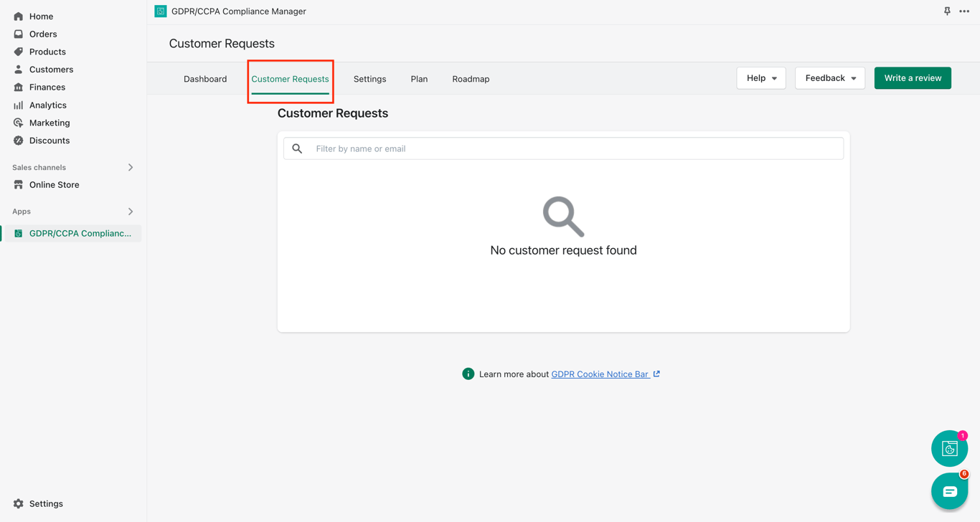The height and width of the screenshot is (522, 980).
Task: Open the Settings tab in app navigation
Action: click(369, 79)
